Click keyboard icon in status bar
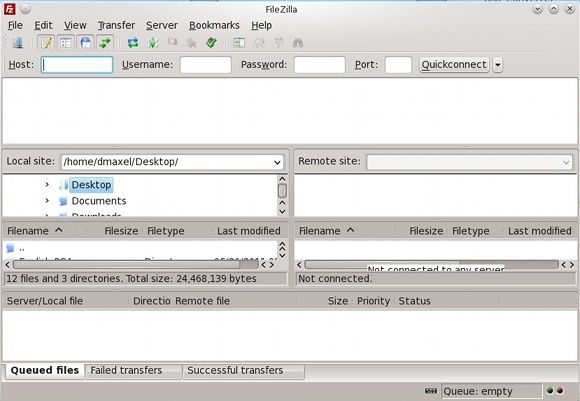 (x=431, y=391)
